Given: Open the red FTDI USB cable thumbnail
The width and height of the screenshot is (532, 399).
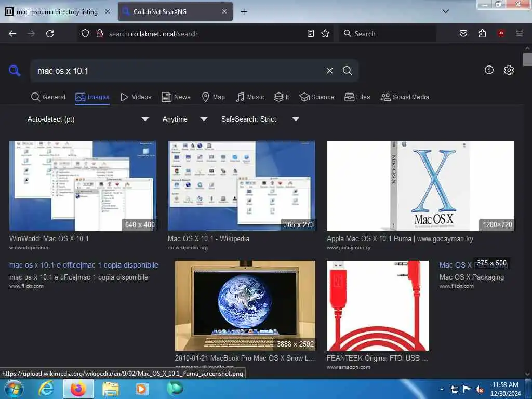Looking at the screenshot, I should (378, 305).
